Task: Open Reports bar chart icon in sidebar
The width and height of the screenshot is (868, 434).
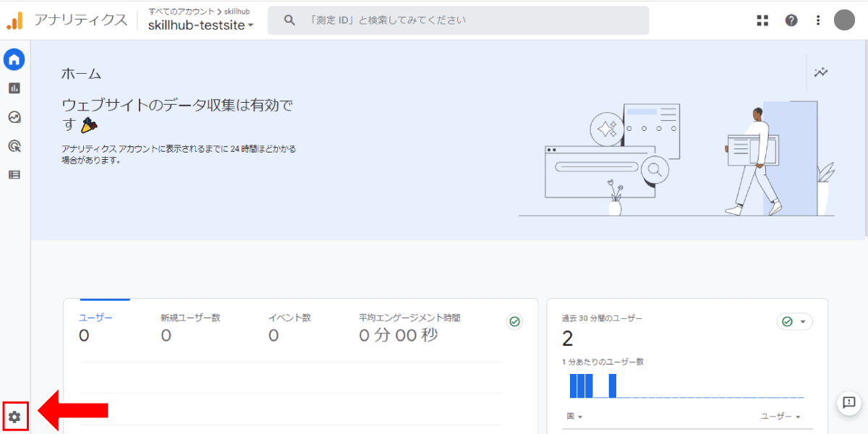Action: [x=14, y=88]
